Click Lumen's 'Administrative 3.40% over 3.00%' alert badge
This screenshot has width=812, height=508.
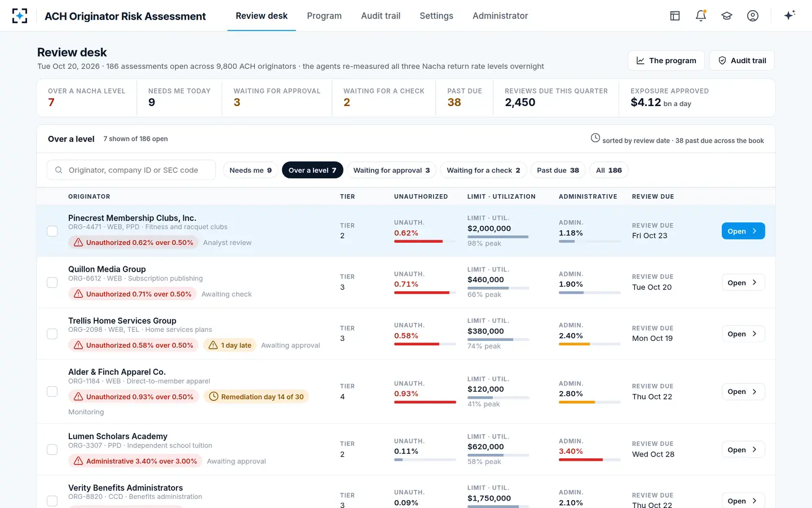coord(135,461)
